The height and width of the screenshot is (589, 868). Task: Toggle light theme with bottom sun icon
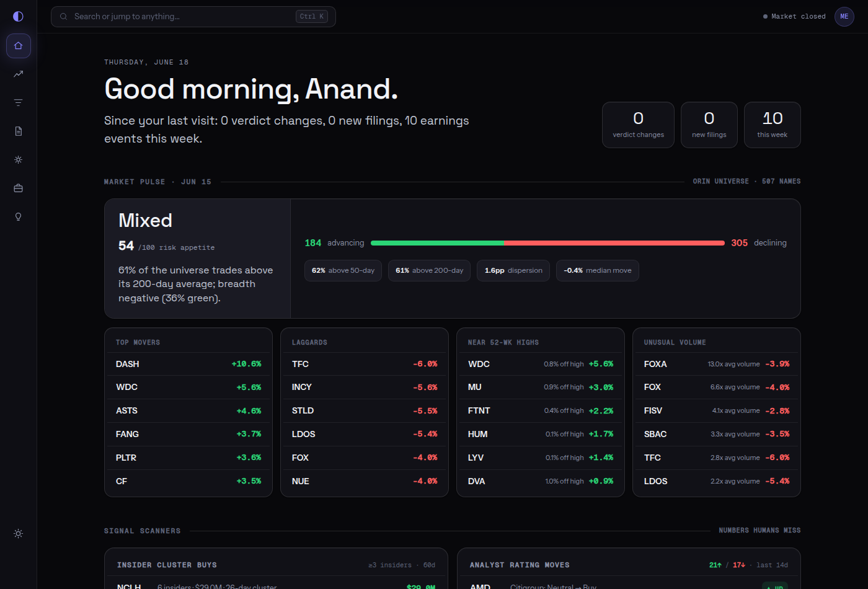[19, 534]
